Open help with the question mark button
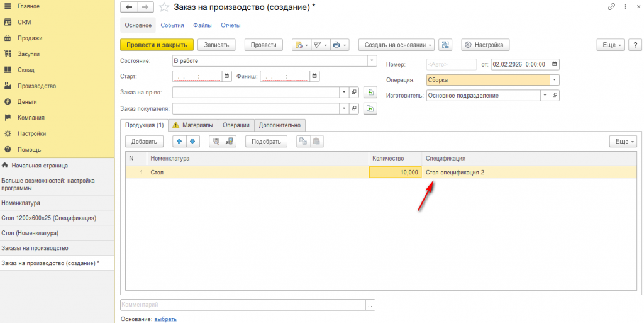The image size is (644, 323). [x=635, y=45]
